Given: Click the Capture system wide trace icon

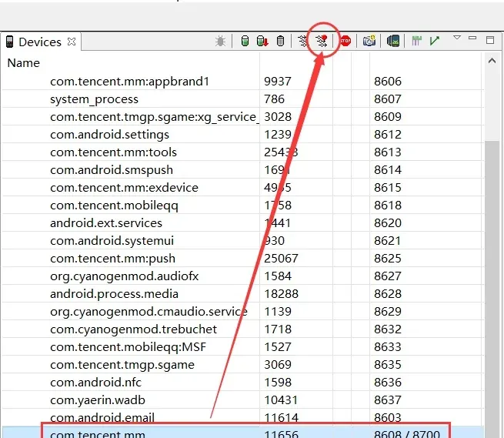Looking at the screenshot, I should 416,41.
